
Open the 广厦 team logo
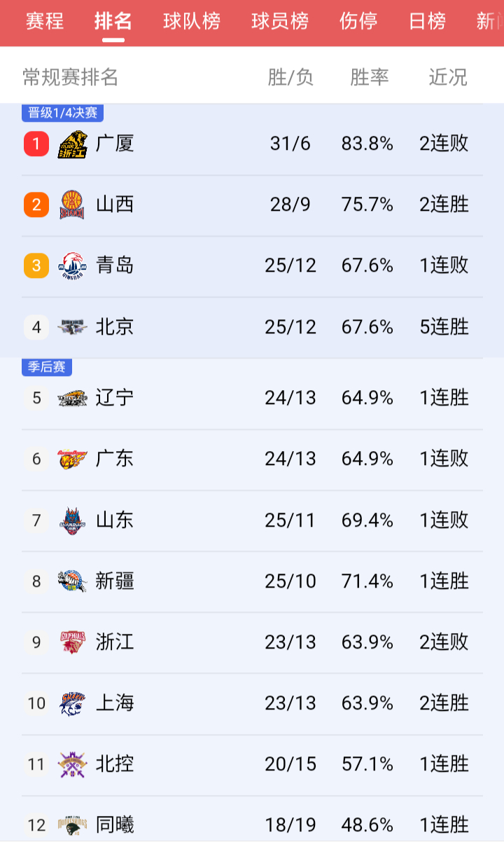[x=73, y=144]
